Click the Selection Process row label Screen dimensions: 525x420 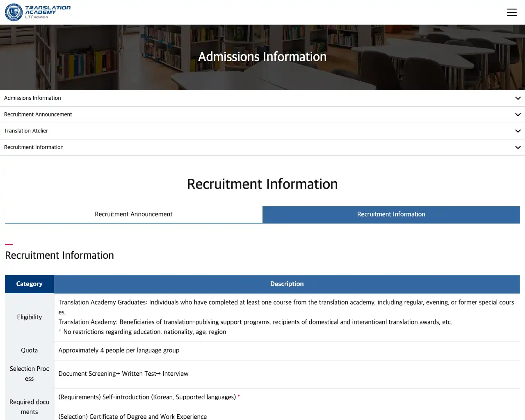point(29,374)
